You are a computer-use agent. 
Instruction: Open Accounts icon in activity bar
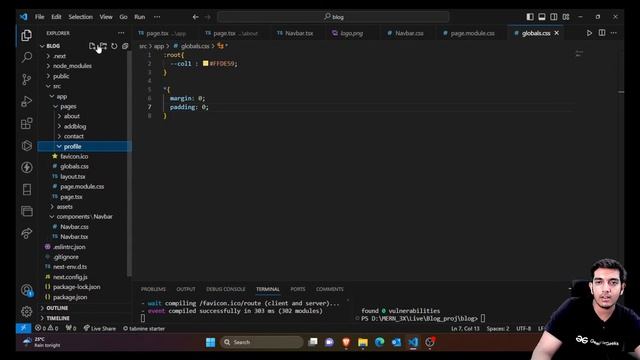click(x=27, y=290)
